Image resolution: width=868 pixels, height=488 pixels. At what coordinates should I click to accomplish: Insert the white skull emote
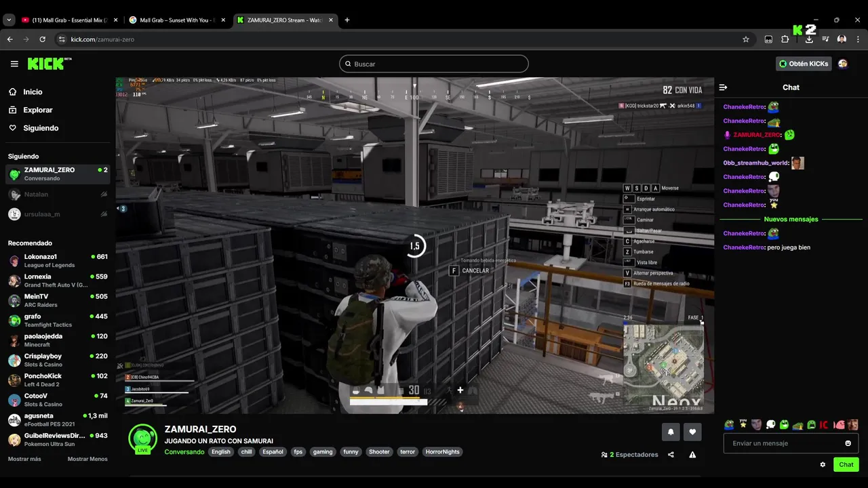(x=770, y=425)
